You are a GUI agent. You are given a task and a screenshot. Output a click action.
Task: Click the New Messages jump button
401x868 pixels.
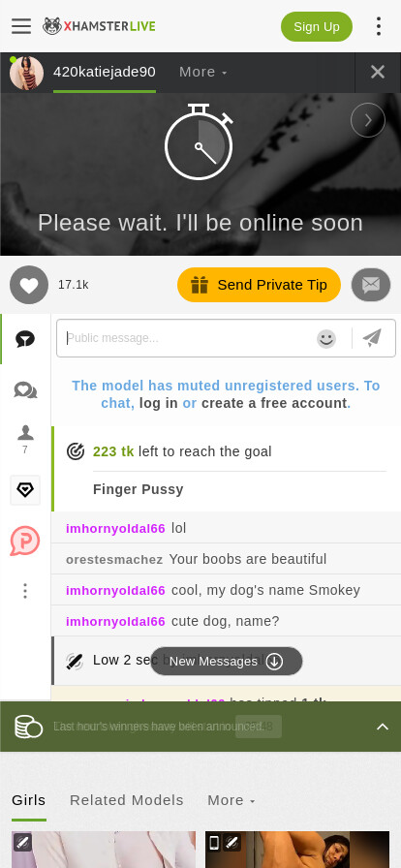click(226, 661)
